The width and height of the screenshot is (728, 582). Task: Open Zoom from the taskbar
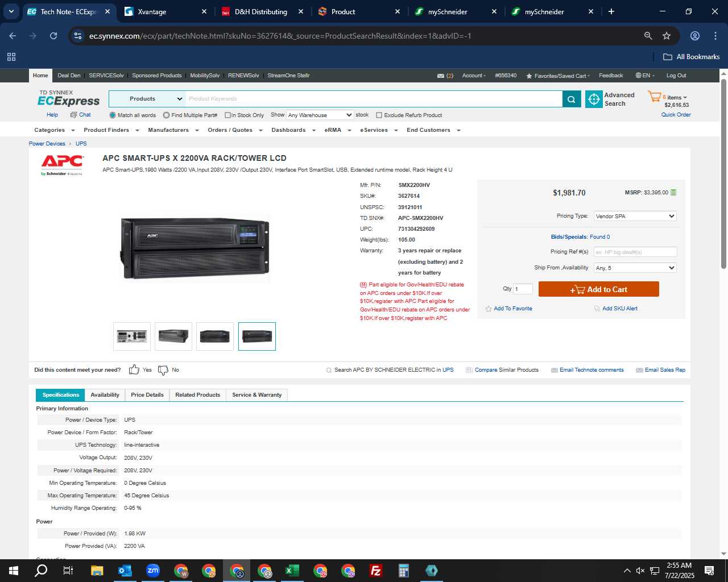(x=153, y=571)
